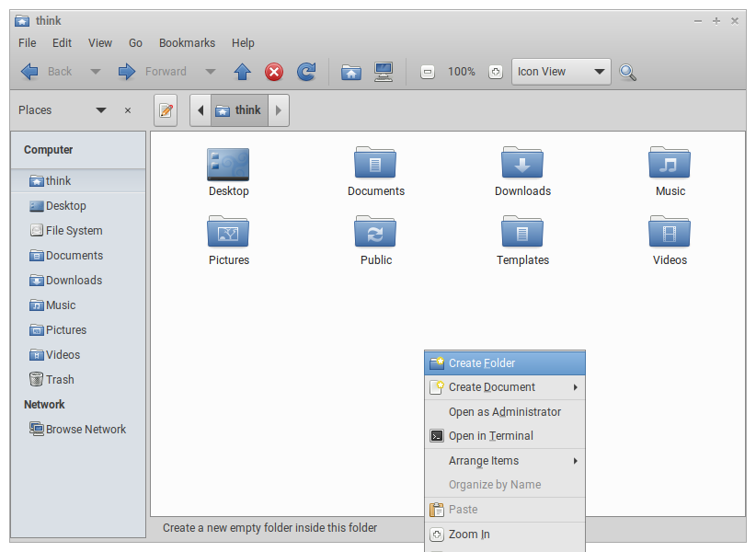Open File System in the sidebar
The width and height of the screenshot is (756, 552).
78,230
